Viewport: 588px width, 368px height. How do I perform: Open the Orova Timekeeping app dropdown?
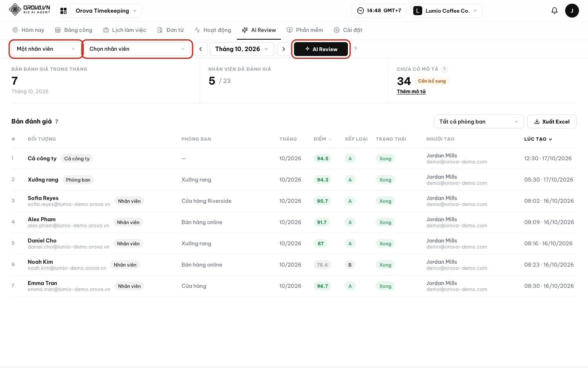pos(106,11)
